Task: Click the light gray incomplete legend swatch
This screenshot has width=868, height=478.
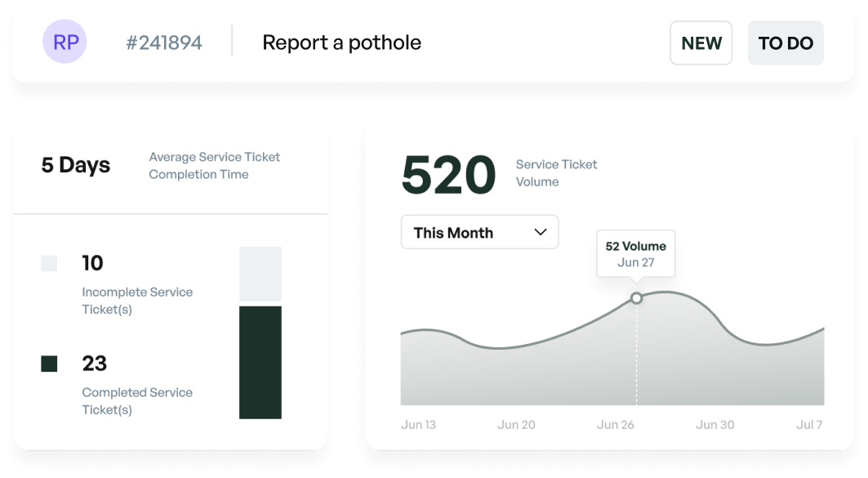Action: pyautogui.click(x=50, y=263)
